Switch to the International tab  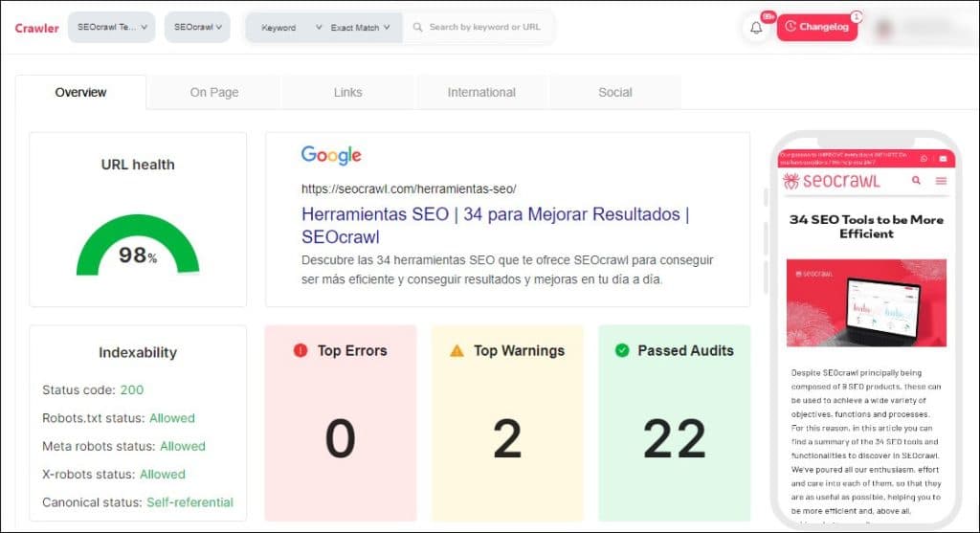481,93
